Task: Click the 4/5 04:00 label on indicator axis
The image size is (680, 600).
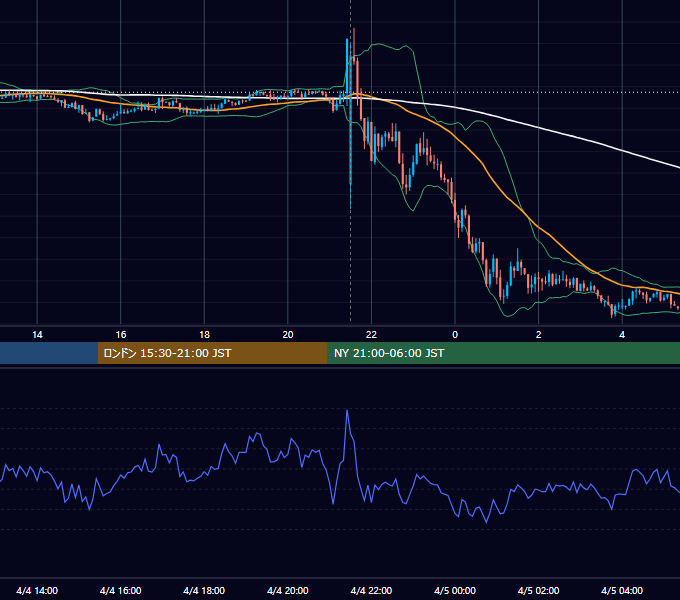Action: [622, 590]
